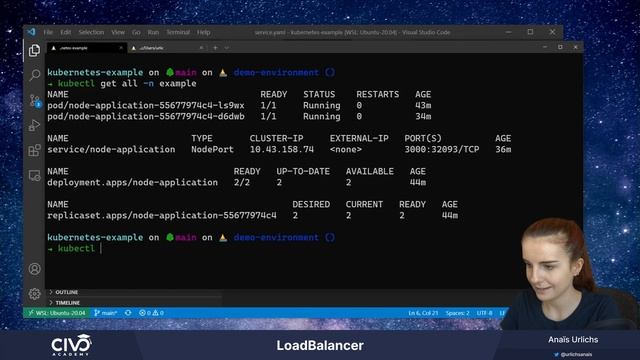This screenshot has width=640, height=360.
Task: Click the main branch status item
Action: point(106,313)
